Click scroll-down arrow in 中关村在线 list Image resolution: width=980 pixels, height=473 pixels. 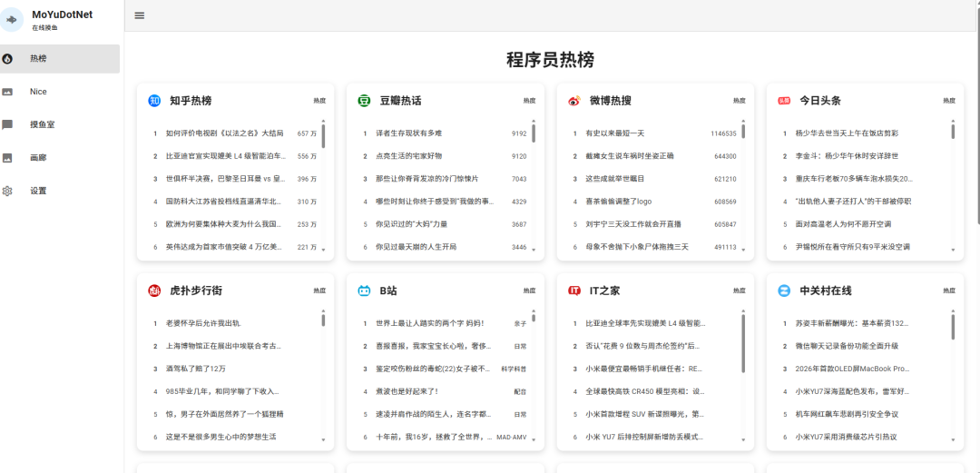pos(953,439)
